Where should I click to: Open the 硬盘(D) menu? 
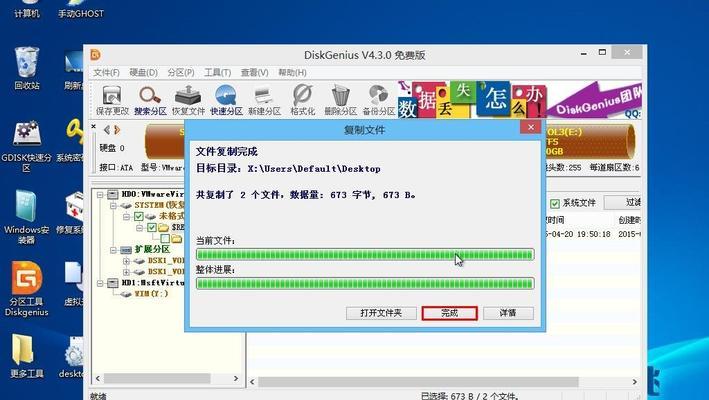143,73
